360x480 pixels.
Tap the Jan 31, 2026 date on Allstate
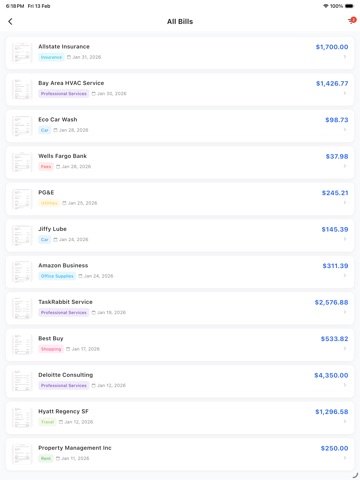[x=84, y=57]
